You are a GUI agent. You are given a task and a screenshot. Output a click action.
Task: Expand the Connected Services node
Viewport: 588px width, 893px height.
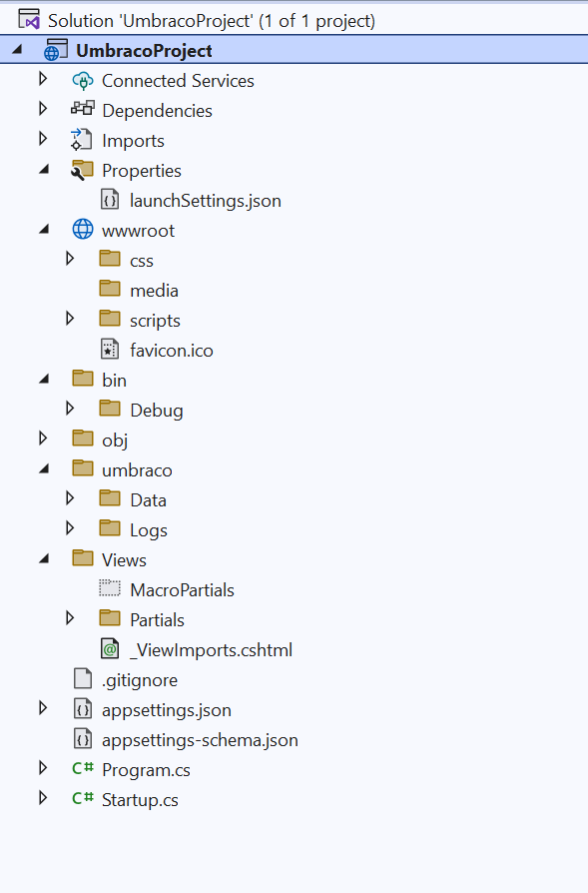pyautogui.click(x=43, y=79)
